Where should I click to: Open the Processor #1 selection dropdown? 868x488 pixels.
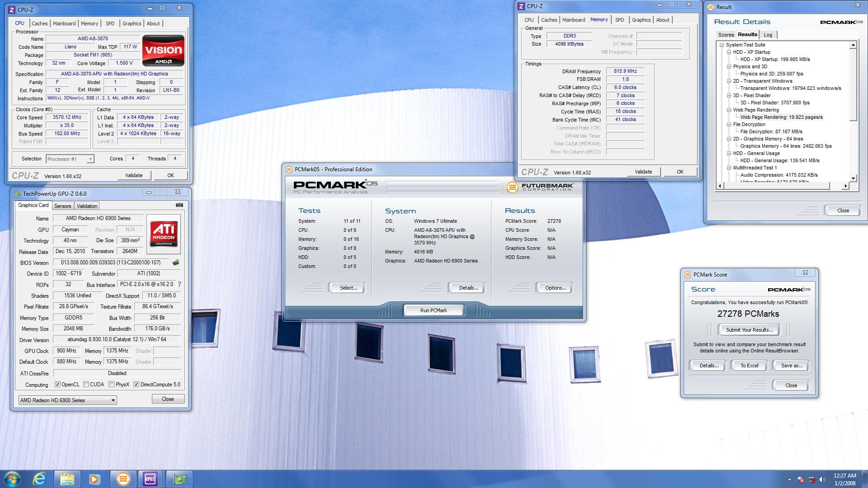pos(70,159)
